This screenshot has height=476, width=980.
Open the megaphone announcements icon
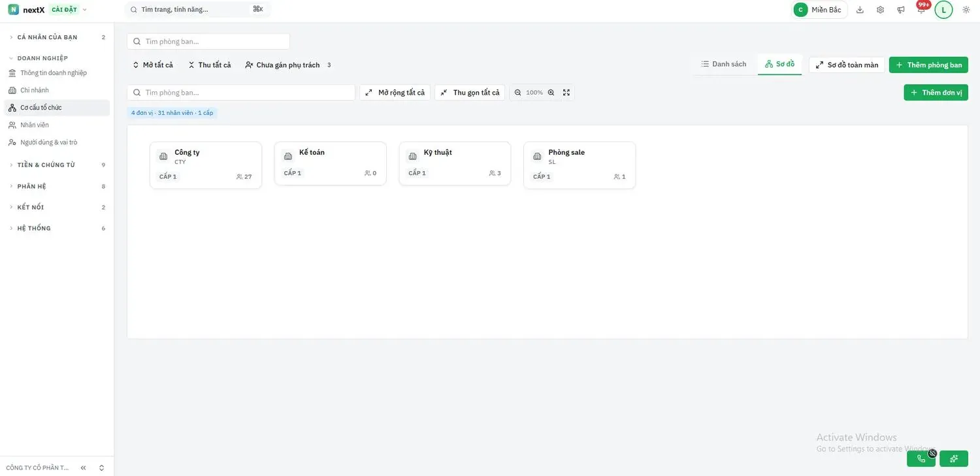[901, 10]
